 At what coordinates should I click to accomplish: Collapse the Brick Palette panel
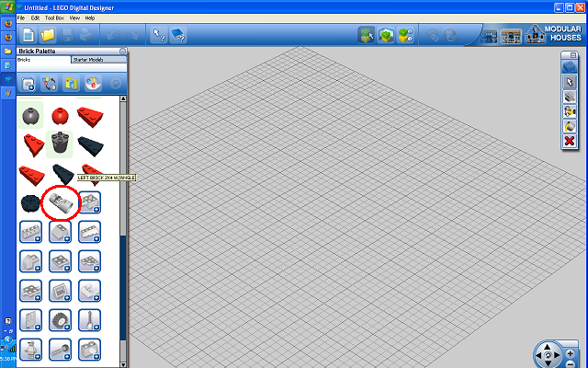pos(122,52)
